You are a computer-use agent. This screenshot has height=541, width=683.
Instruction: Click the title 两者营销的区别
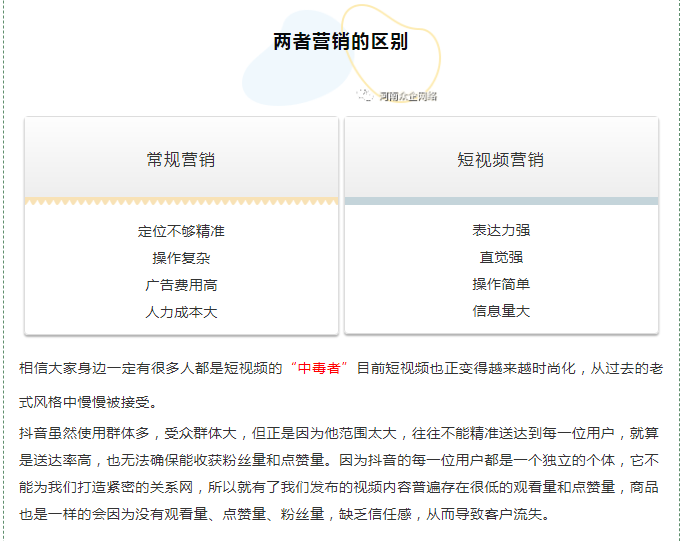coord(340,42)
